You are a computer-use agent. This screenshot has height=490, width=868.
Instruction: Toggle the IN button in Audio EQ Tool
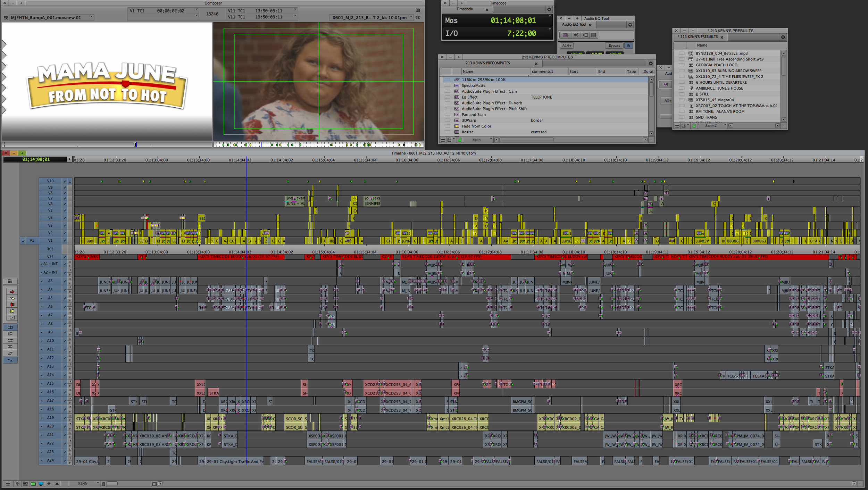pyautogui.click(x=628, y=45)
